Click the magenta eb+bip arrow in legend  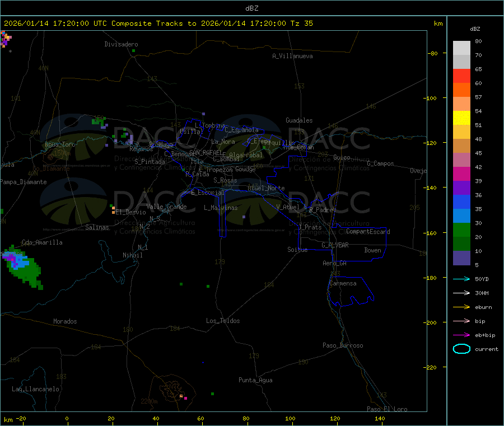pyautogui.click(x=461, y=335)
